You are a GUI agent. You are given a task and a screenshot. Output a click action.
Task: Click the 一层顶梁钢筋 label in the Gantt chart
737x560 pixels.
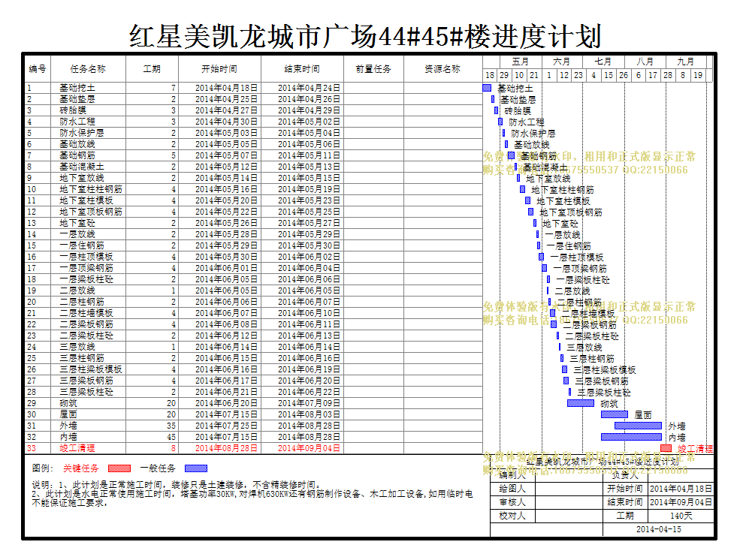point(580,269)
